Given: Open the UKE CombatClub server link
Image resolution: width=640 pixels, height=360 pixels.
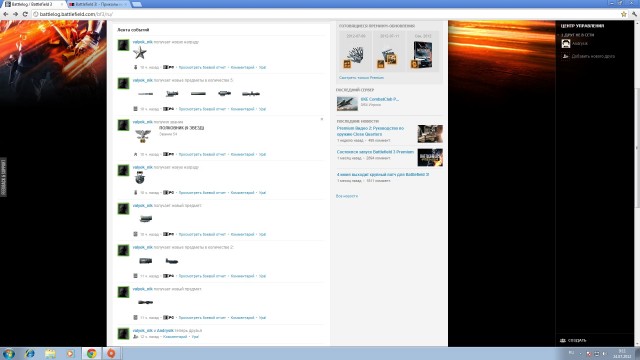Looking at the screenshot, I should [x=380, y=99].
